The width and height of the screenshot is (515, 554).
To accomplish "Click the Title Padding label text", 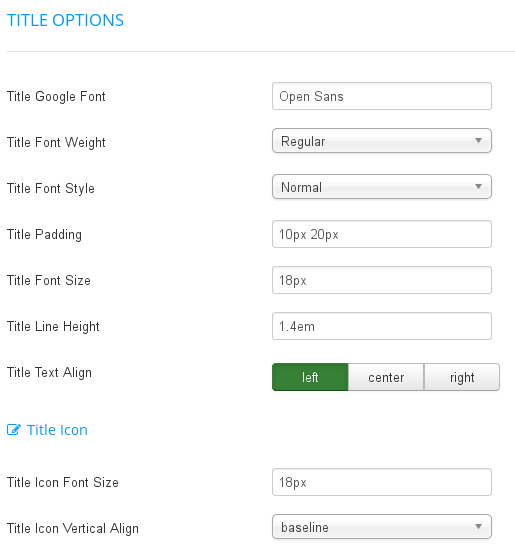I will (x=45, y=235).
